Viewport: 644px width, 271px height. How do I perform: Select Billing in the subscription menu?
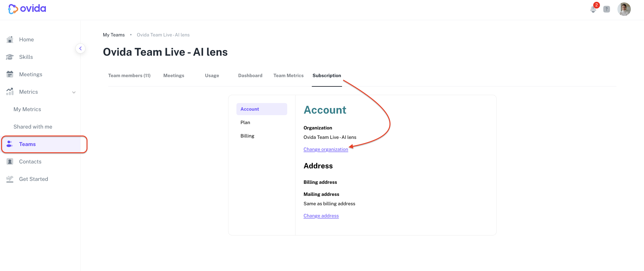coord(247,136)
